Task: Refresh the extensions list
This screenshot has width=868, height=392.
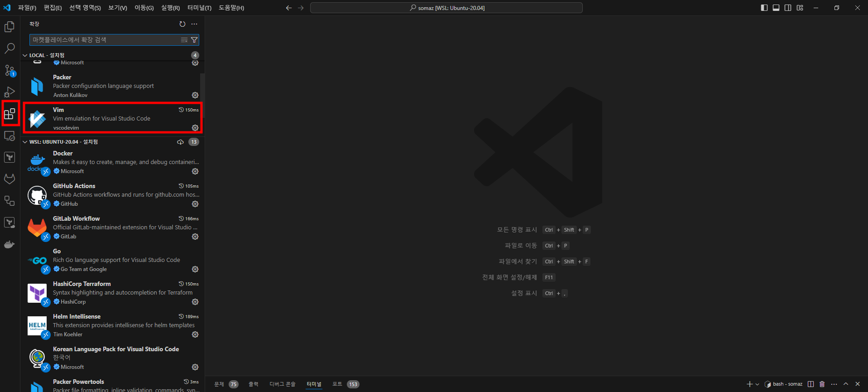Action: click(182, 24)
